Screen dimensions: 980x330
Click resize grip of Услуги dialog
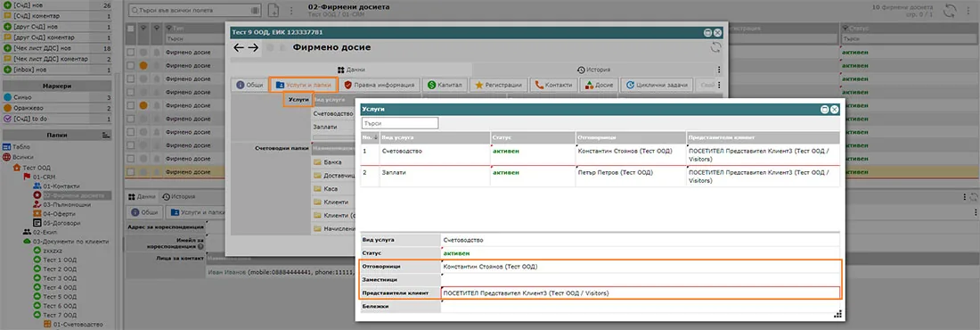pyautogui.click(x=838, y=314)
